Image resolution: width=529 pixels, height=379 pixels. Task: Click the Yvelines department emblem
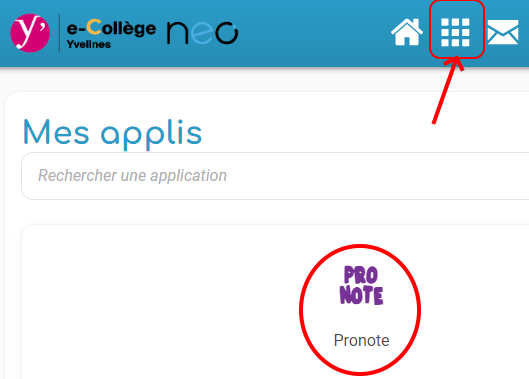(x=30, y=33)
